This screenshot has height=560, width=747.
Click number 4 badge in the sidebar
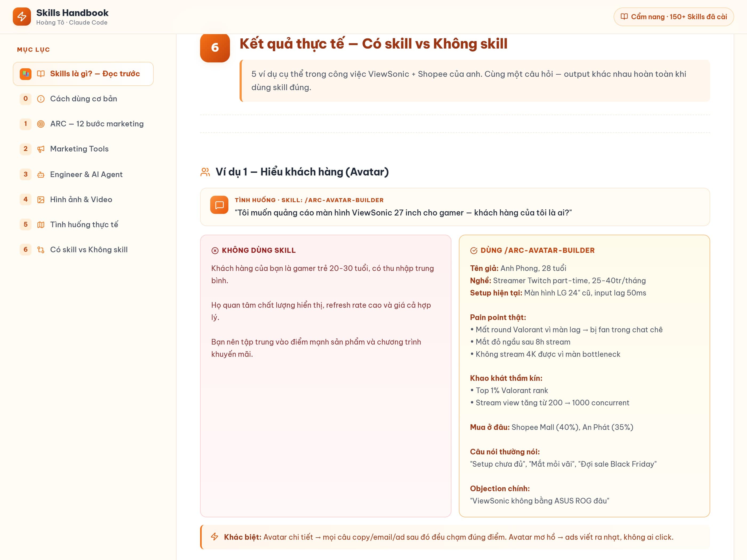point(26,199)
